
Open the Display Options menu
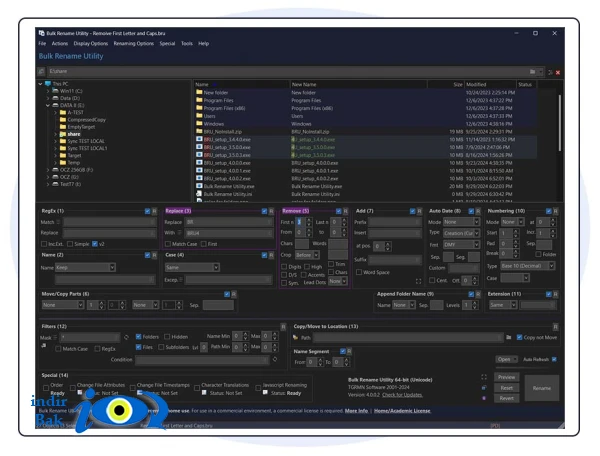click(x=91, y=44)
